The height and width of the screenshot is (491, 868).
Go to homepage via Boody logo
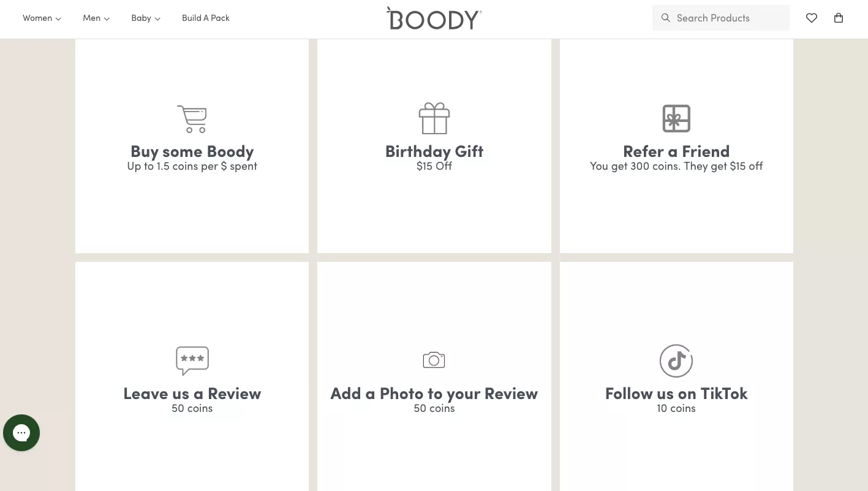[x=434, y=18]
